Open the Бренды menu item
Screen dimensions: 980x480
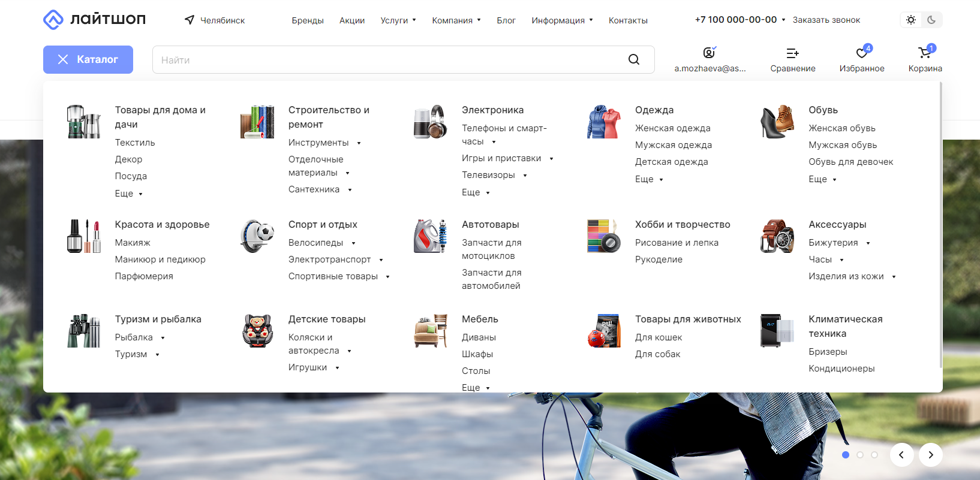(x=308, y=20)
